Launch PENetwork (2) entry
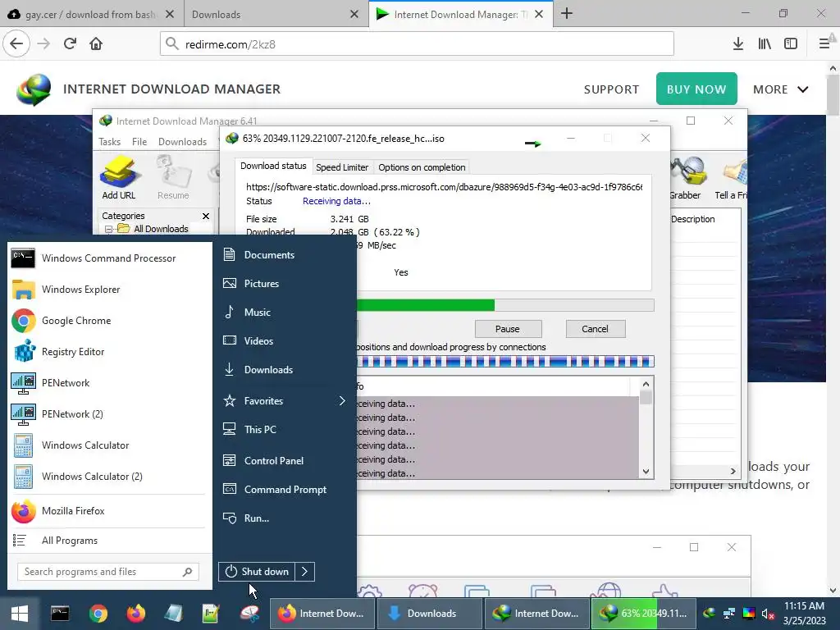 coord(107,414)
